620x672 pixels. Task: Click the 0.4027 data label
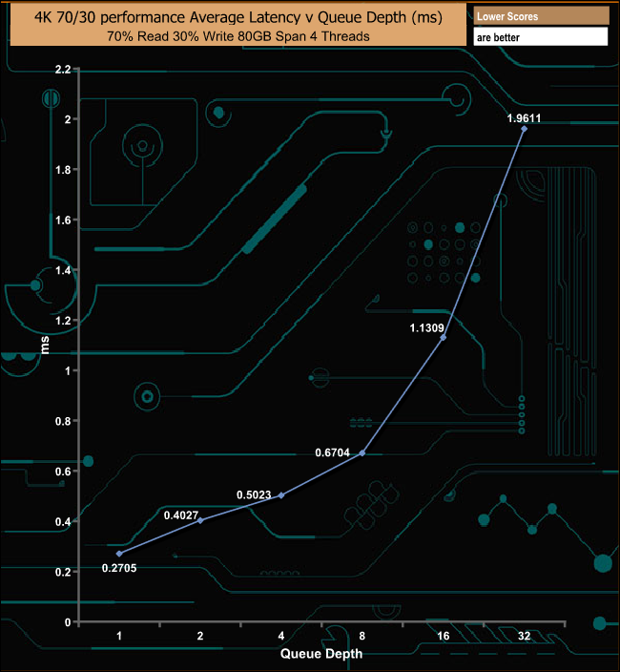pos(181,515)
